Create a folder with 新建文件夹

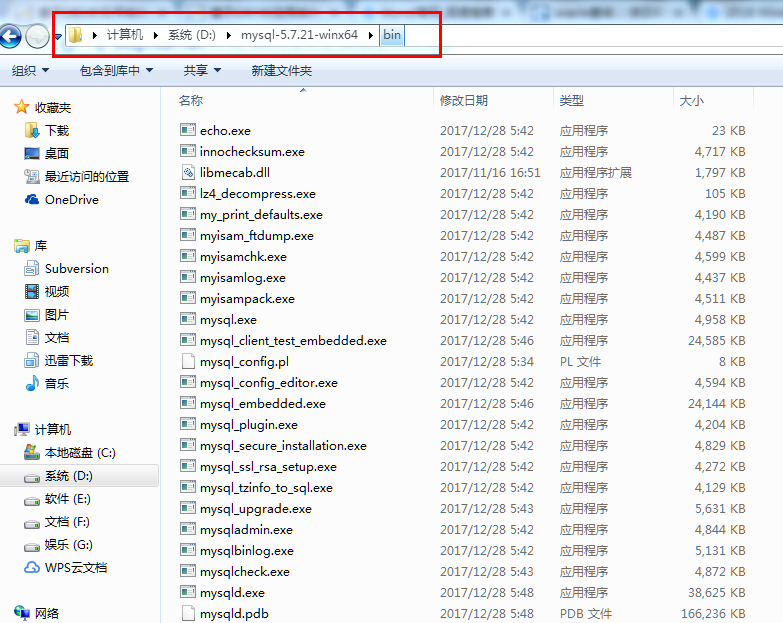click(x=282, y=70)
